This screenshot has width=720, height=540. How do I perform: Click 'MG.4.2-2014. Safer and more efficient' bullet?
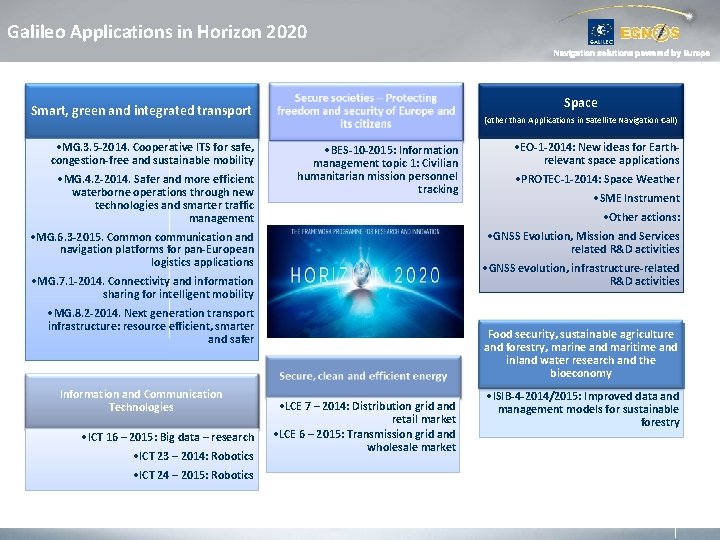(x=156, y=198)
